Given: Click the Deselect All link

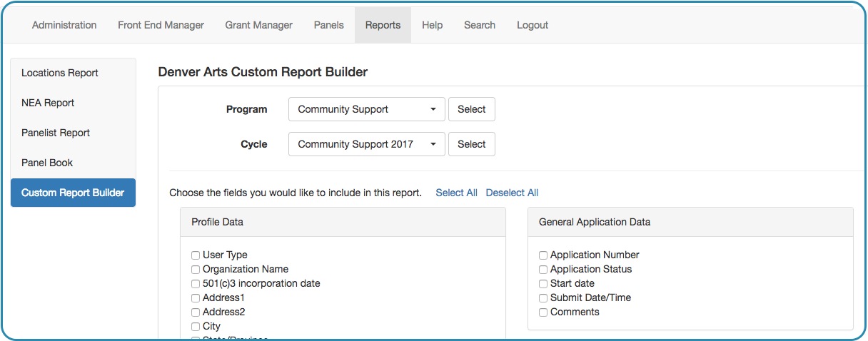Looking at the screenshot, I should pos(512,193).
